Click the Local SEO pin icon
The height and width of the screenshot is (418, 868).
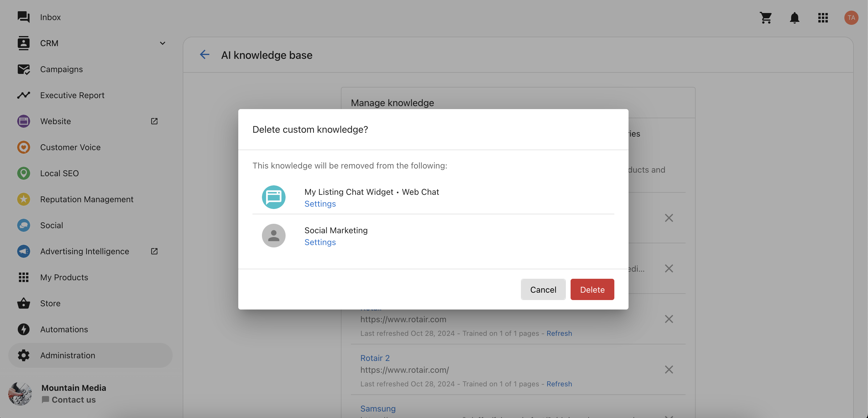tap(24, 173)
